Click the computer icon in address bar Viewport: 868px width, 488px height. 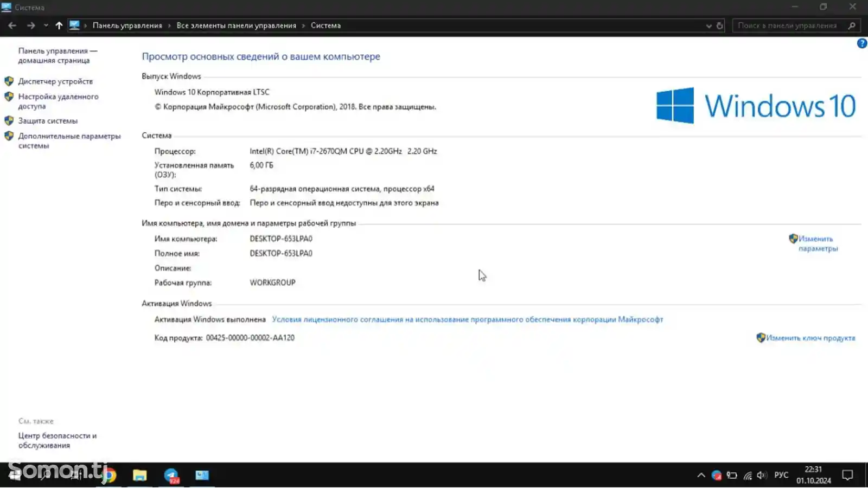[75, 25]
